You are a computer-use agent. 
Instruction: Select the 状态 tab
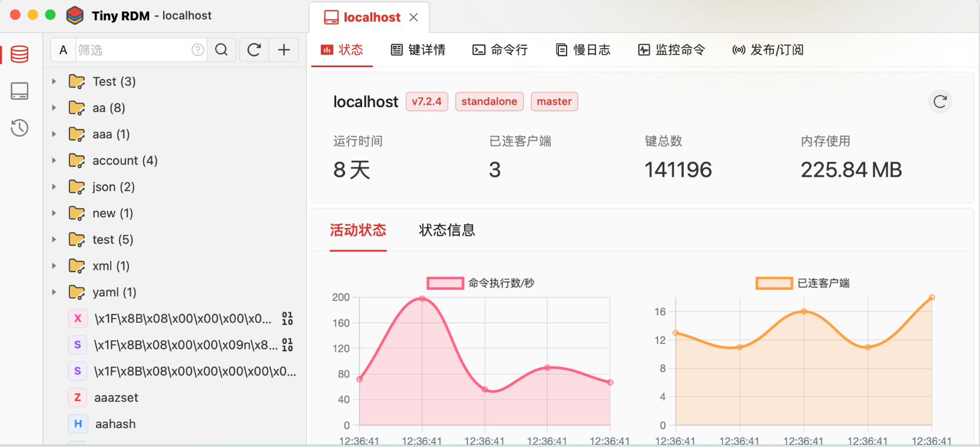(x=342, y=50)
